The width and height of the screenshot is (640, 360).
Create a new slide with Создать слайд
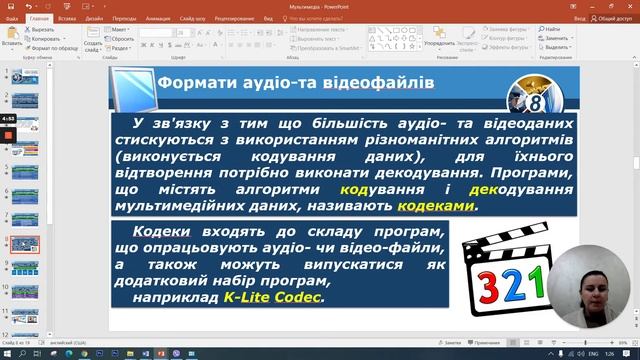click(93, 40)
